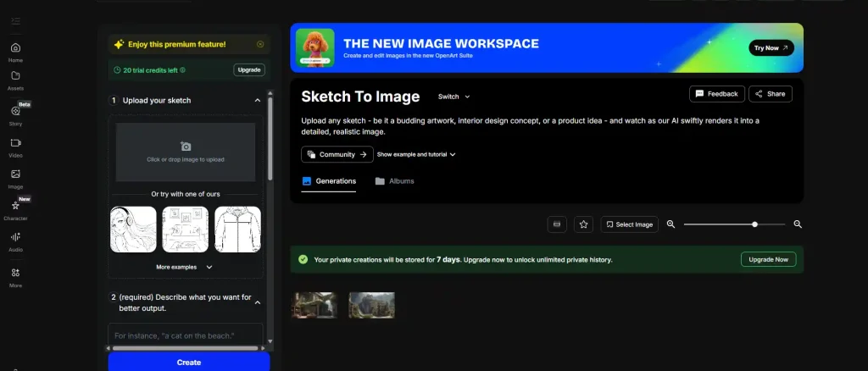This screenshot has height=371, width=868.
Task: Click the Share button
Action: (x=771, y=94)
